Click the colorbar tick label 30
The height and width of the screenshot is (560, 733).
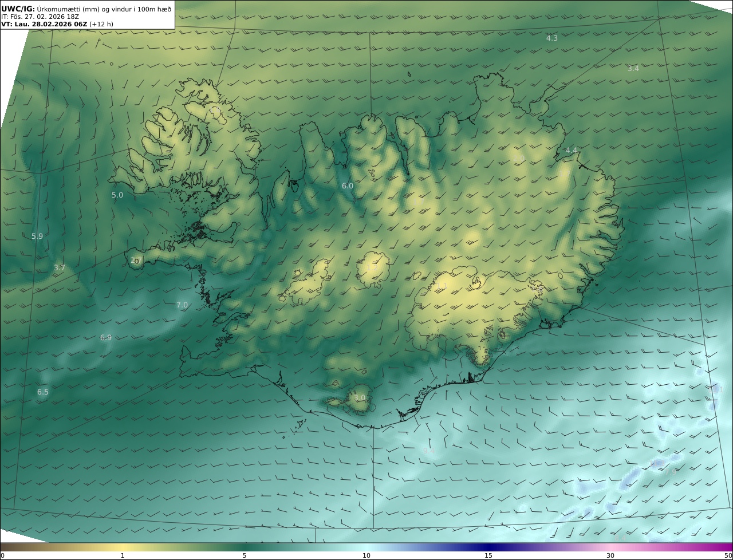click(610, 555)
